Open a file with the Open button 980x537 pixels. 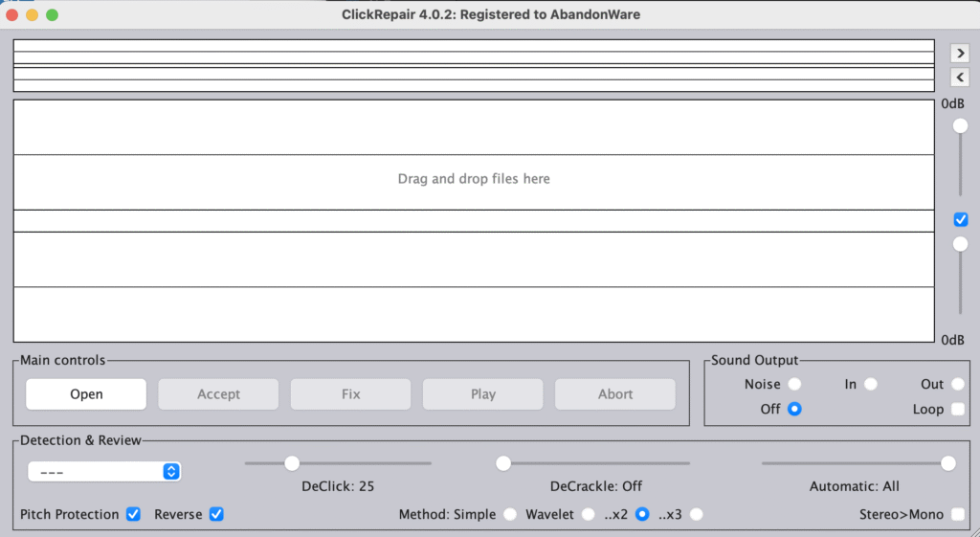tap(86, 393)
